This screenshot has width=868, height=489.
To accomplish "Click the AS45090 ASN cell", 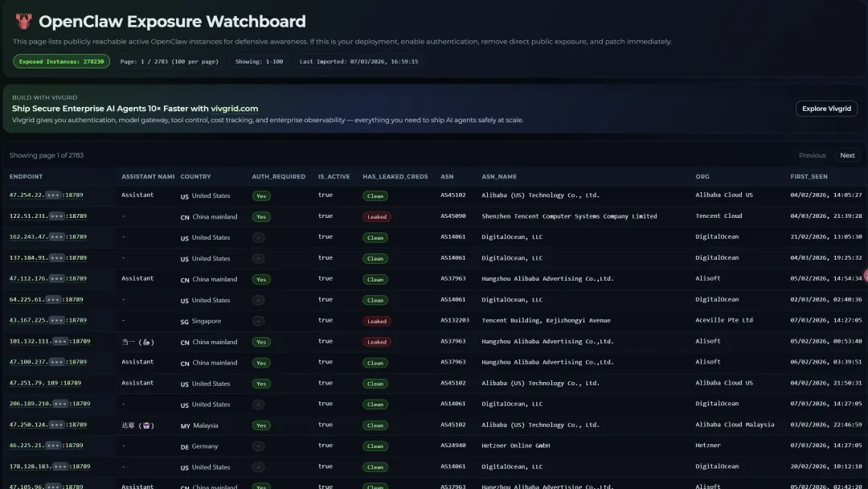I will click(452, 216).
